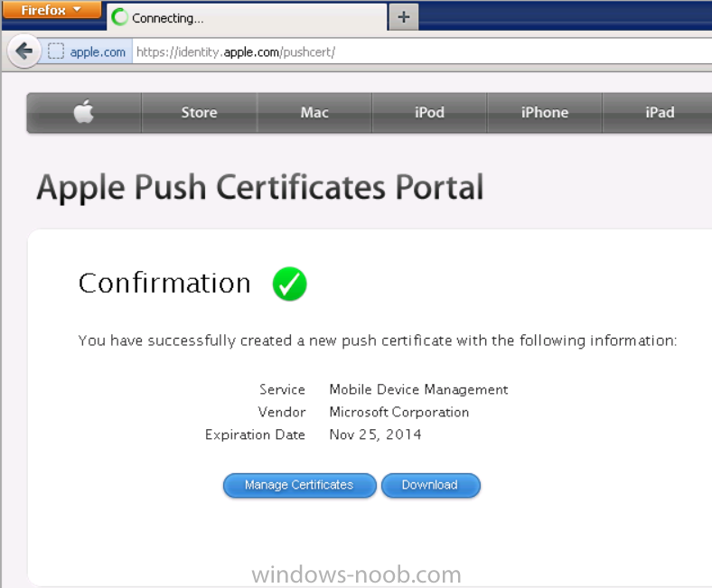Select the Microsoft Corporation vendor value
This screenshot has height=588, width=712.
[x=399, y=412]
